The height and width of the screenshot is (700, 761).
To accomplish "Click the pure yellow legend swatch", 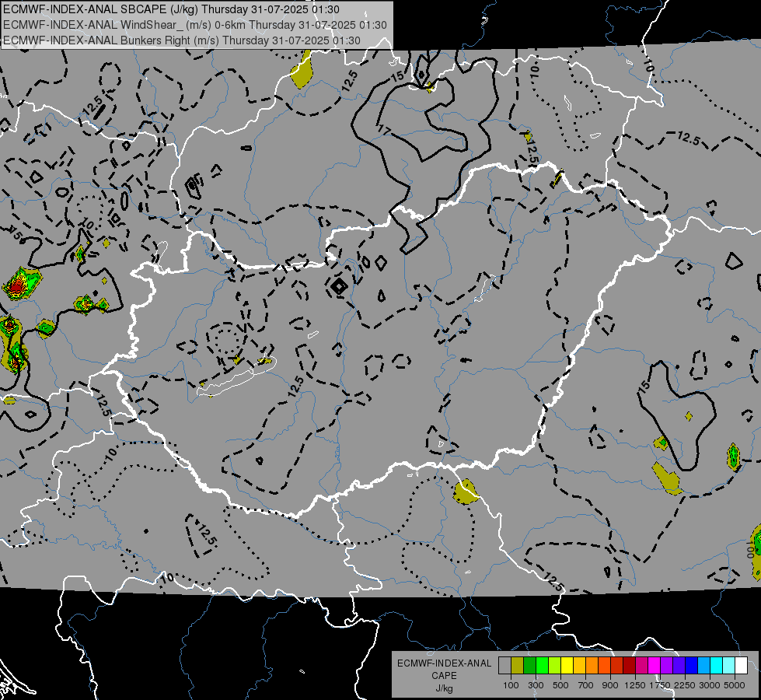I will tap(567, 666).
